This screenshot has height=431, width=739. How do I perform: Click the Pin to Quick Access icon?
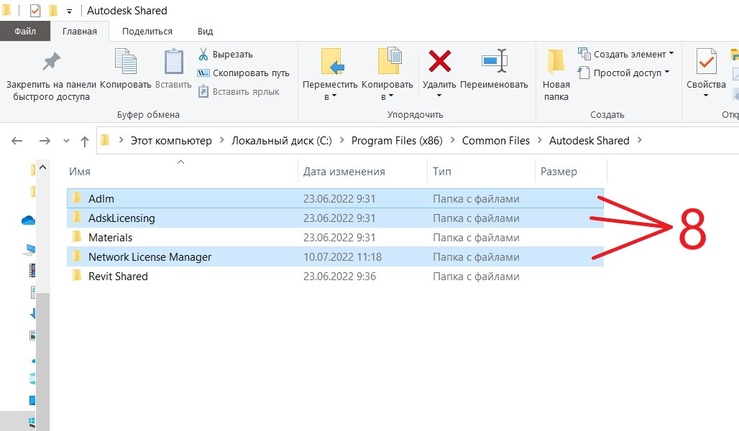coord(51,61)
